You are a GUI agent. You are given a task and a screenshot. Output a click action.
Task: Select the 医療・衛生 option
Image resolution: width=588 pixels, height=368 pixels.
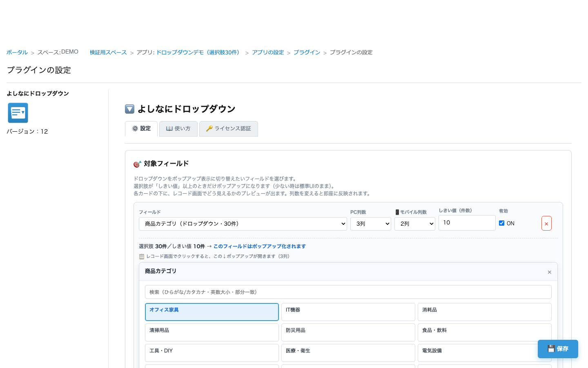348,353
